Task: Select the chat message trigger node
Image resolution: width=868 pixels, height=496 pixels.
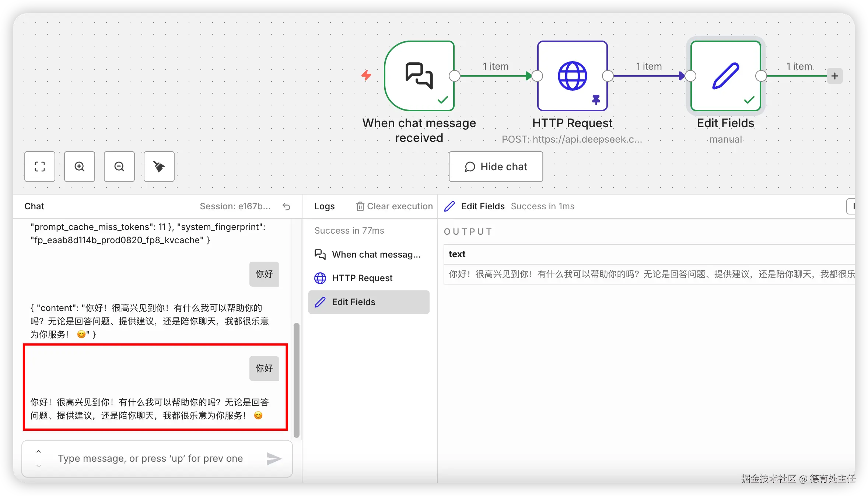Action: click(x=419, y=76)
